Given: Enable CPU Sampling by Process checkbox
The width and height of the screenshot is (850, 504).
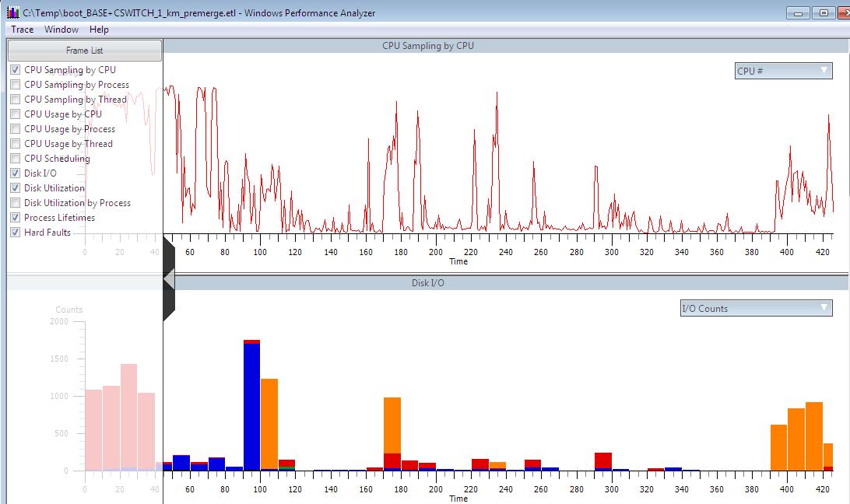Looking at the screenshot, I should click(x=15, y=85).
